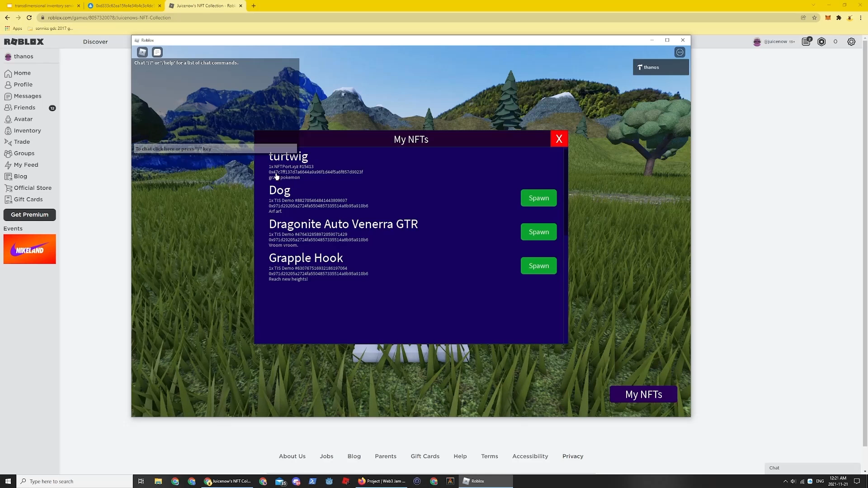Open the Roblox menu icon in the game window
This screenshot has width=868, height=488.
click(x=142, y=52)
